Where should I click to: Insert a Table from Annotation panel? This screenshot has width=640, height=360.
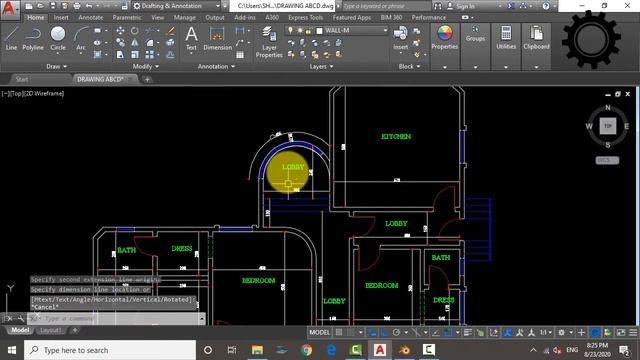(240, 55)
